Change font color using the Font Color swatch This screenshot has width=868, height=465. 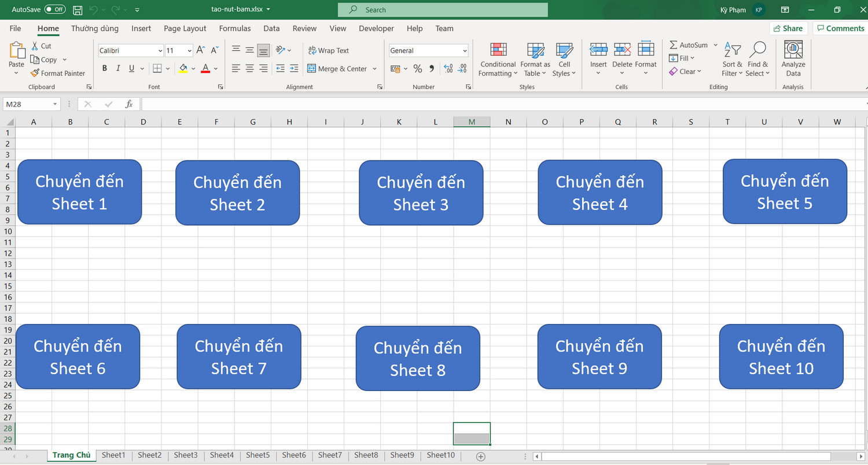(205, 68)
